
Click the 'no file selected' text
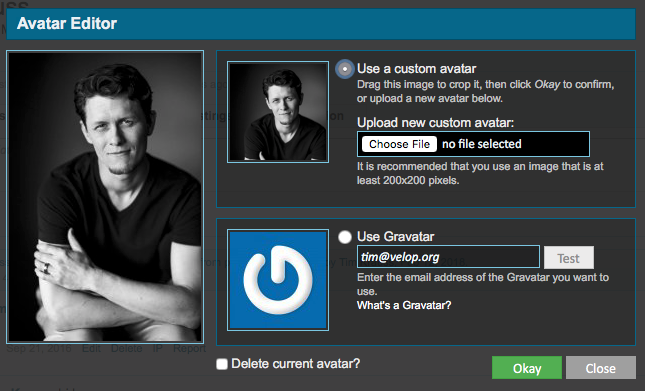click(x=482, y=144)
